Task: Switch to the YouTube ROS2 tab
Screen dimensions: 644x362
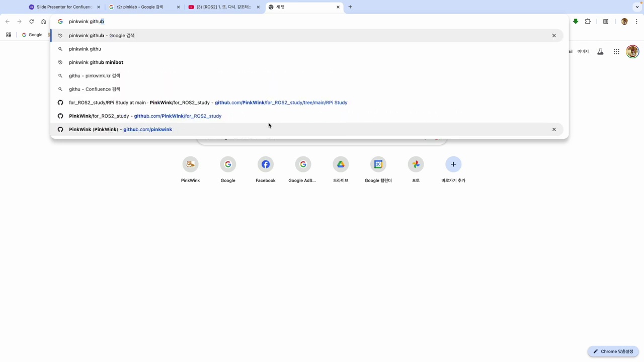Action: [223, 7]
